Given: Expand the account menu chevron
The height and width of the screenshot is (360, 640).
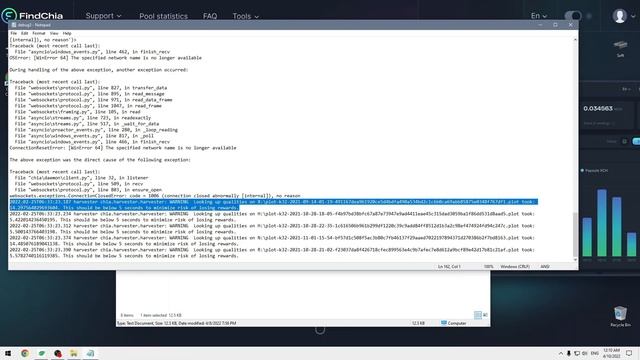Looking at the screenshot, I should (633, 16).
